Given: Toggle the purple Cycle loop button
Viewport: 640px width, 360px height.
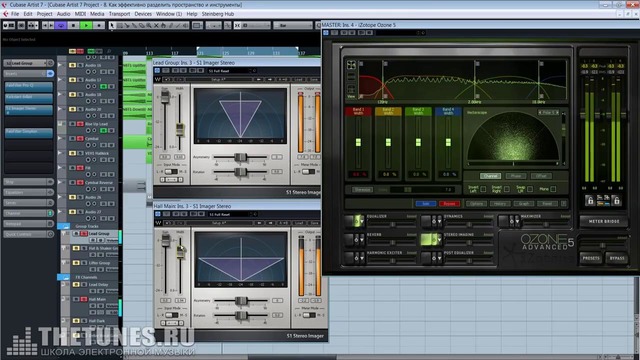Looking at the screenshot, I should [x=61, y=25].
